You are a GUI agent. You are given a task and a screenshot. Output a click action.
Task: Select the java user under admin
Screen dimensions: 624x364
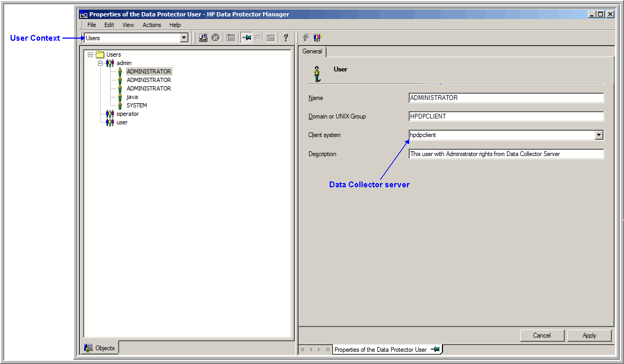pyautogui.click(x=132, y=97)
